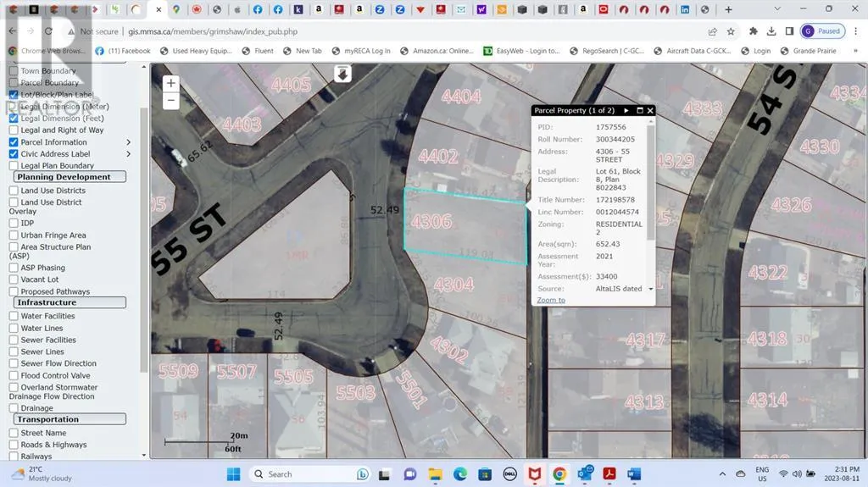This screenshot has height=487, width=868.
Task: Turn on the Street Name layer
Action: [x=14, y=433]
